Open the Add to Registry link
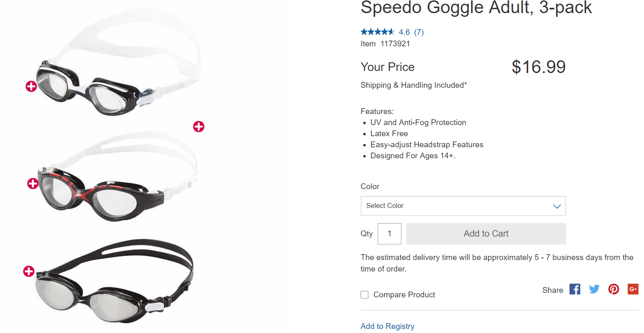Viewport: 644px width, 333px height. pos(387,326)
